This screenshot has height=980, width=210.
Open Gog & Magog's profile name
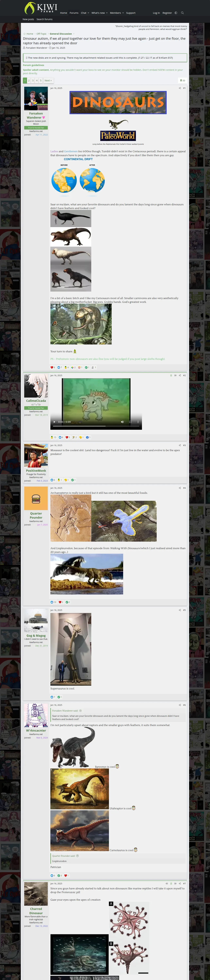(36, 636)
